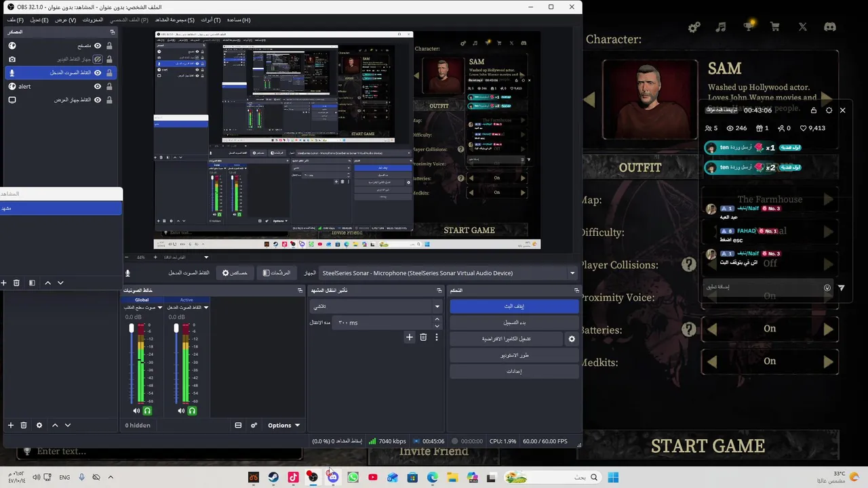This screenshot has width=868, height=488.
Task: Stop streaming with إيقاف البث button
Action: pyautogui.click(x=514, y=306)
